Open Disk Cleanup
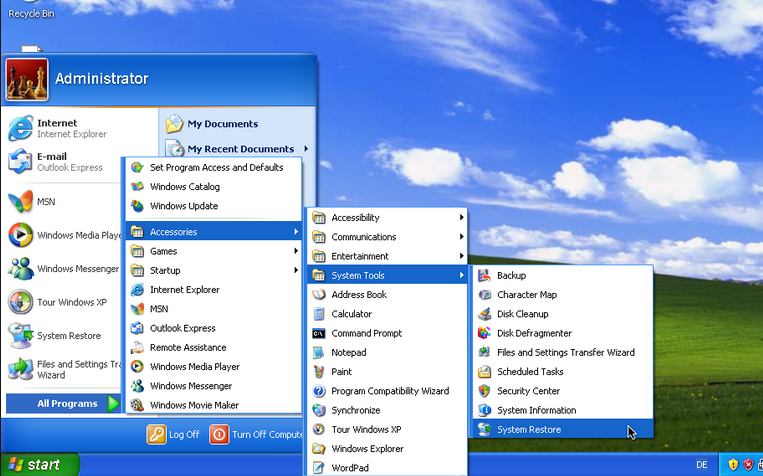This screenshot has width=763, height=476. tap(563, 314)
